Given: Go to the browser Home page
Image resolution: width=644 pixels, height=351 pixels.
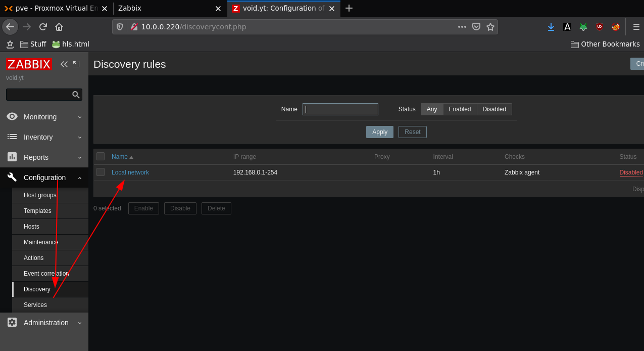Looking at the screenshot, I should pos(59,27).
